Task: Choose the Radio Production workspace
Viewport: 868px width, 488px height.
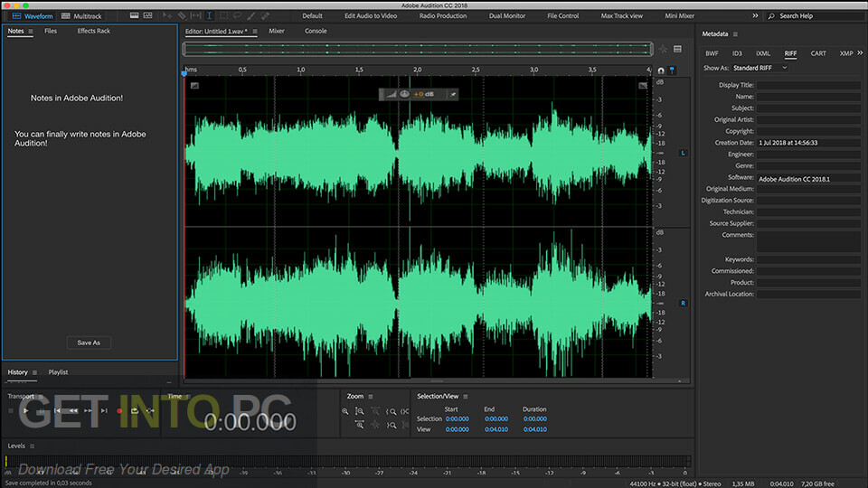Action: (x=443, y=16)
